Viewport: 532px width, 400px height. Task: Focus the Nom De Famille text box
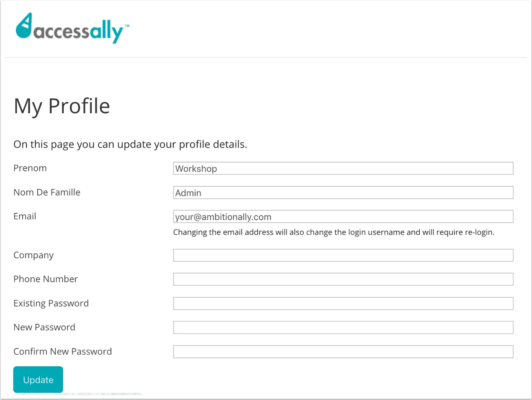click(343, 192)
